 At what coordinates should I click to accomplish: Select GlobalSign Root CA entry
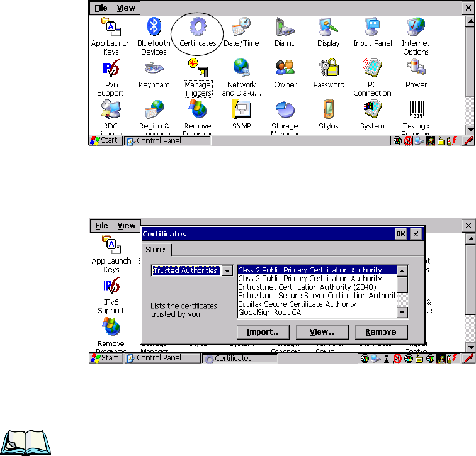click(317, 313)
